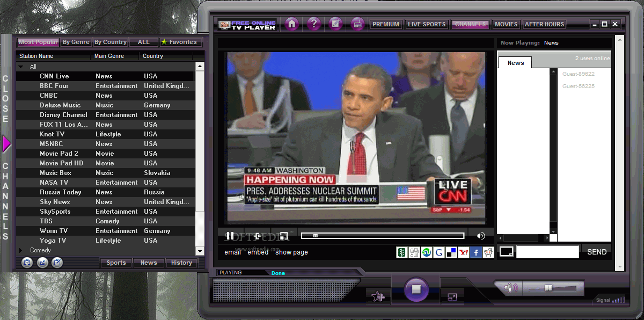
Task: Share via Google bookmark icon
Action: pyautogui.click(x=438, y=252)
